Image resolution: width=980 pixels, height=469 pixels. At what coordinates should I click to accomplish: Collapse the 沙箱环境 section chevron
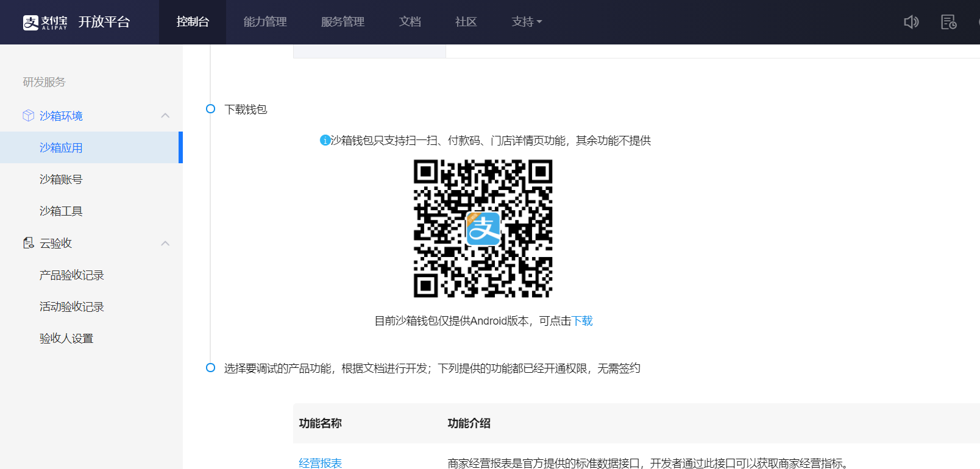[x=165, y=115]
